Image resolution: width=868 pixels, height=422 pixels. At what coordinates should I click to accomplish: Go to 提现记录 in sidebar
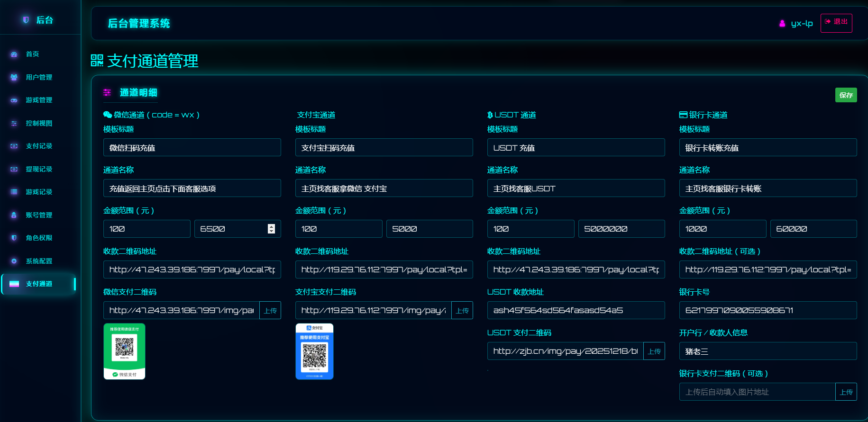coord(39,169)
